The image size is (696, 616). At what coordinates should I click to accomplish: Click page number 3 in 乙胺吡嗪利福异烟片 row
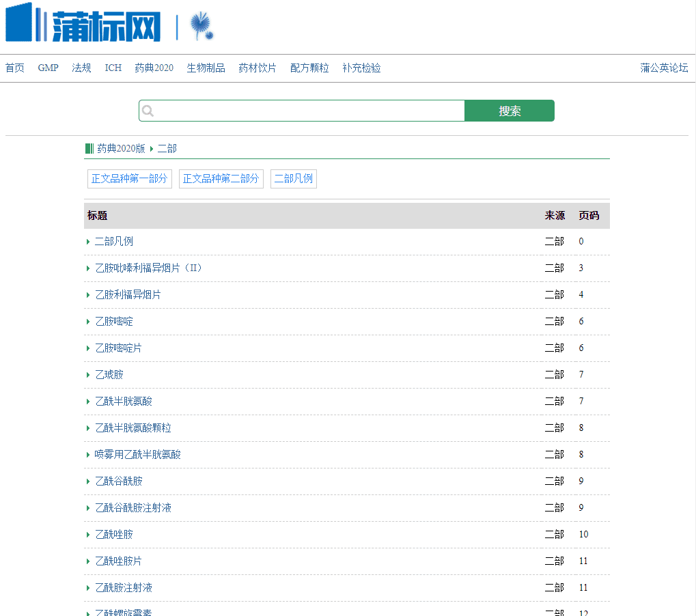[581, 268]
